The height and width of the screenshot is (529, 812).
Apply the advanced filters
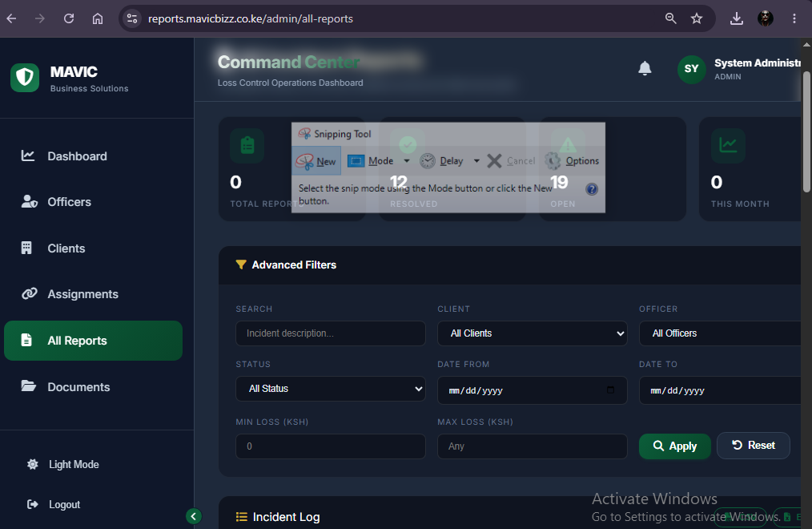click(x=675, y=446)
